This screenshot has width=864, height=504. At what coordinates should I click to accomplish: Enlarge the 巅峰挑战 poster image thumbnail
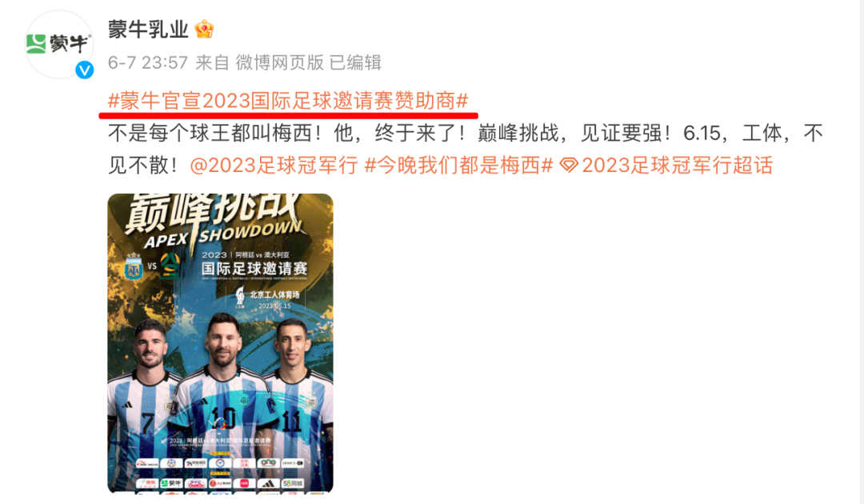point(221,343)
